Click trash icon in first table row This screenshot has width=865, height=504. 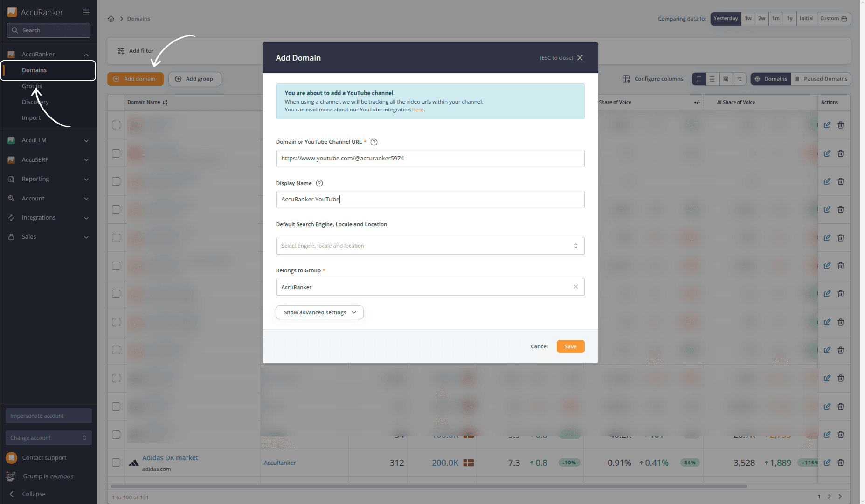pos(841,125)
